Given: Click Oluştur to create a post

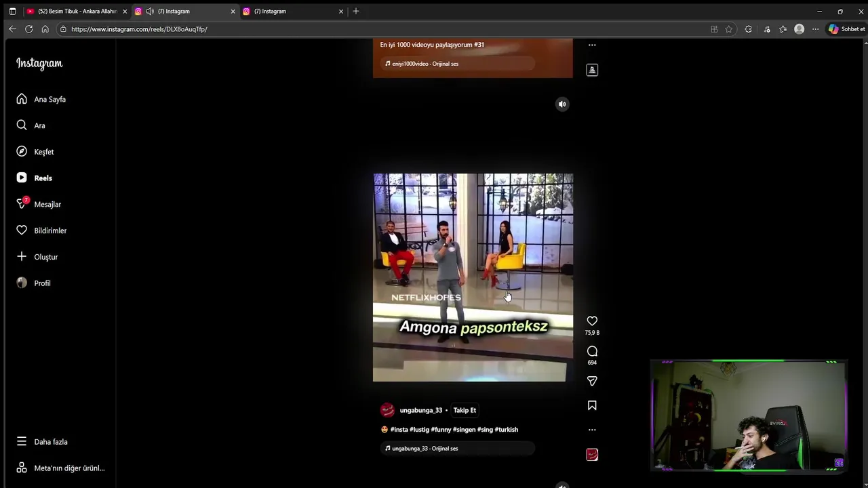Looking at the screenshot, I should pos(37,257).
